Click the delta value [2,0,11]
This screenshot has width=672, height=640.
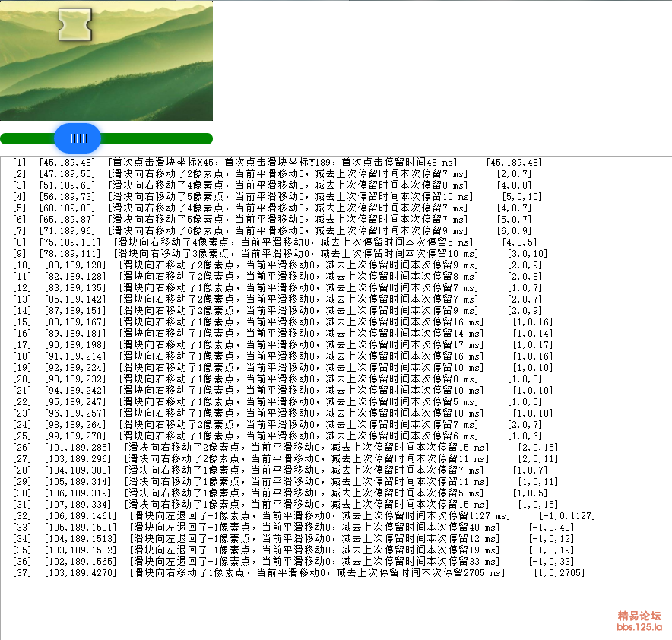[538, 459]
